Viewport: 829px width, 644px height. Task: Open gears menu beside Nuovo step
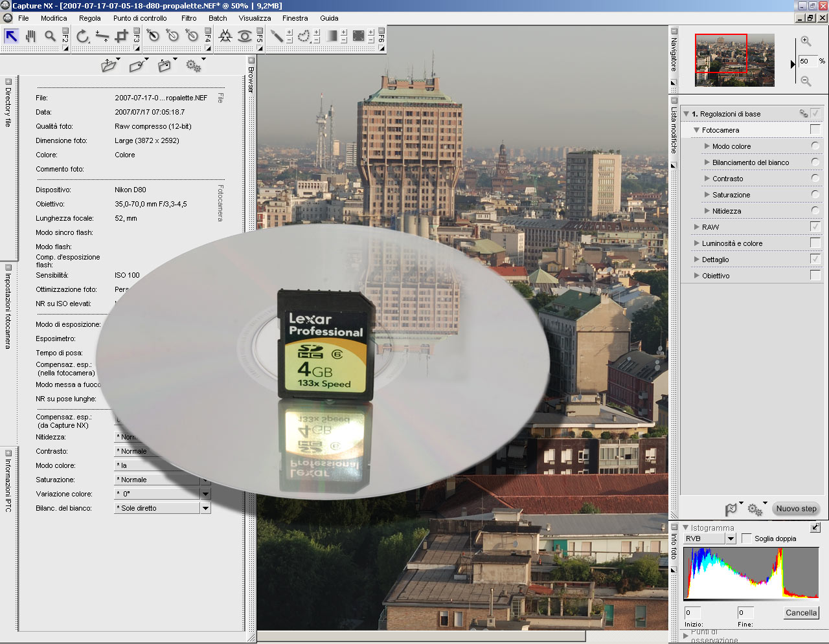tap(755, 509)
